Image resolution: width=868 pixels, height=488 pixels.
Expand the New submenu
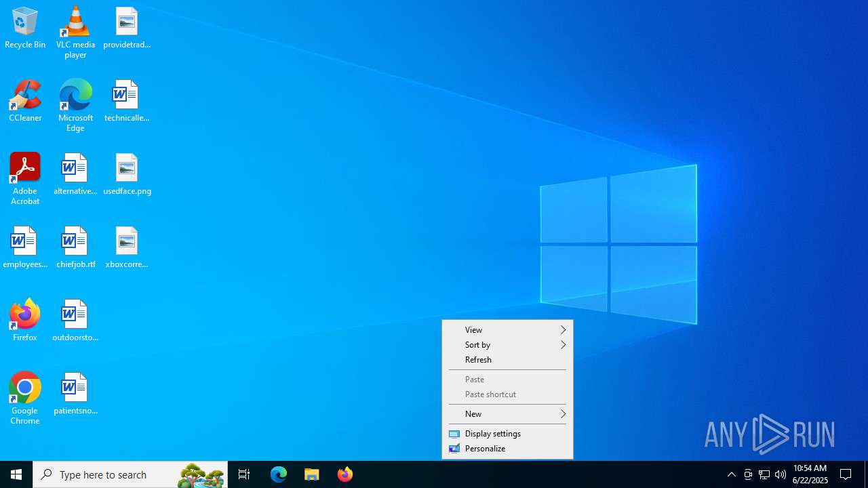[507, 414]
